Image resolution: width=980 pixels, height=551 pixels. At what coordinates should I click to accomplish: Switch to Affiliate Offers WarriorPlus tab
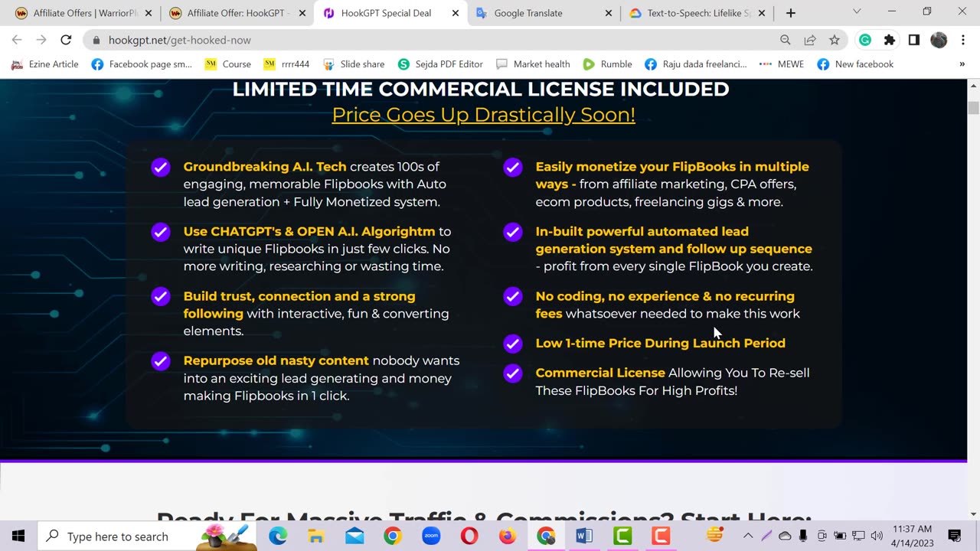coord(83,13)
